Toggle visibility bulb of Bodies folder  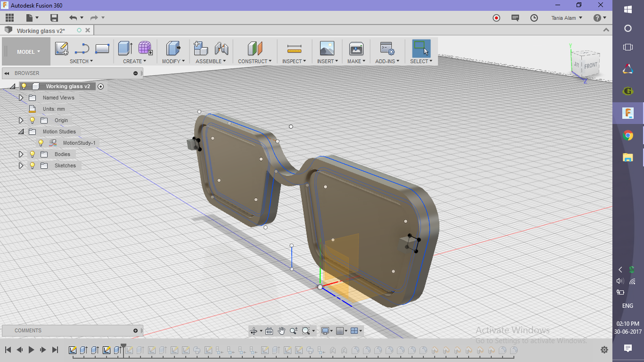point(33,154)
